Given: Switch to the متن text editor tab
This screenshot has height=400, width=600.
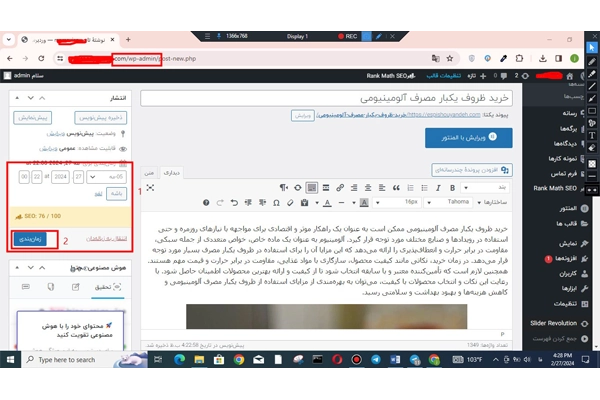Looking at the screenshot, I should tap(149, 173).
